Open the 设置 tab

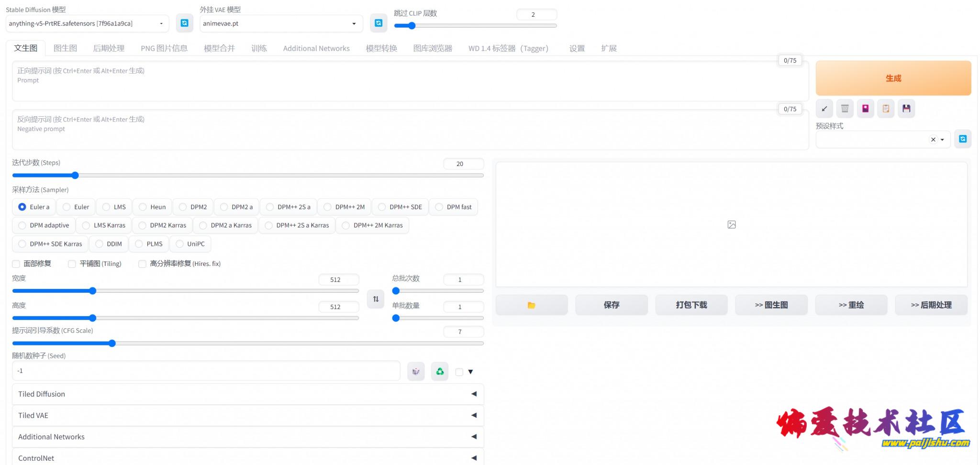577,48
